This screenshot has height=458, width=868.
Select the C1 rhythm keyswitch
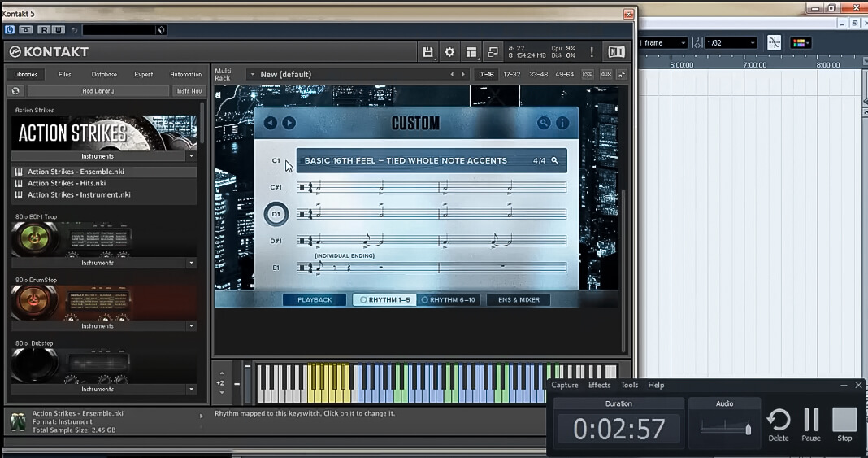276,160
